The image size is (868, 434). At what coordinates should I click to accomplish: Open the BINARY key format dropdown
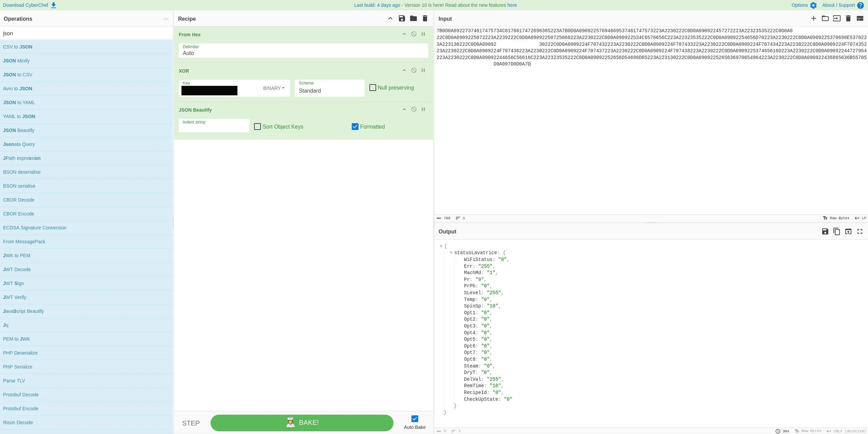click(273, 88)
